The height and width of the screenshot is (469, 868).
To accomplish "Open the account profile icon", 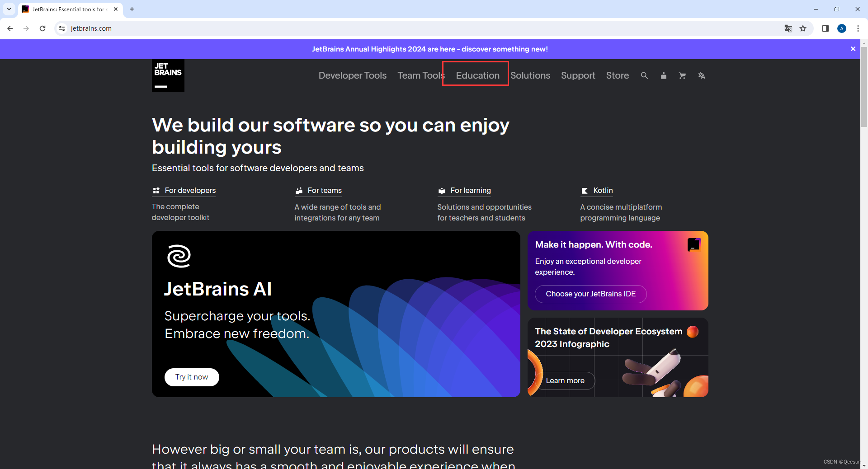I will pos(663,75).
